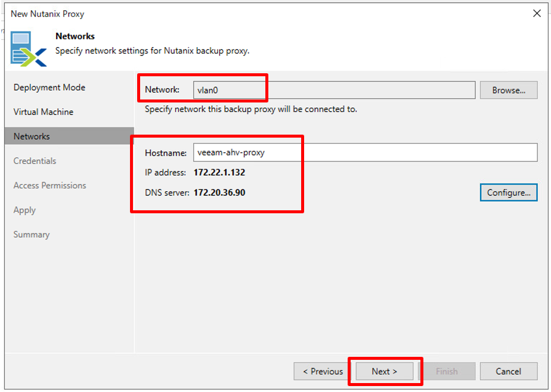The image size is (551, 392).
Task: Click the 'New Nutanix Proxy' window title
Action: point(48,14)
